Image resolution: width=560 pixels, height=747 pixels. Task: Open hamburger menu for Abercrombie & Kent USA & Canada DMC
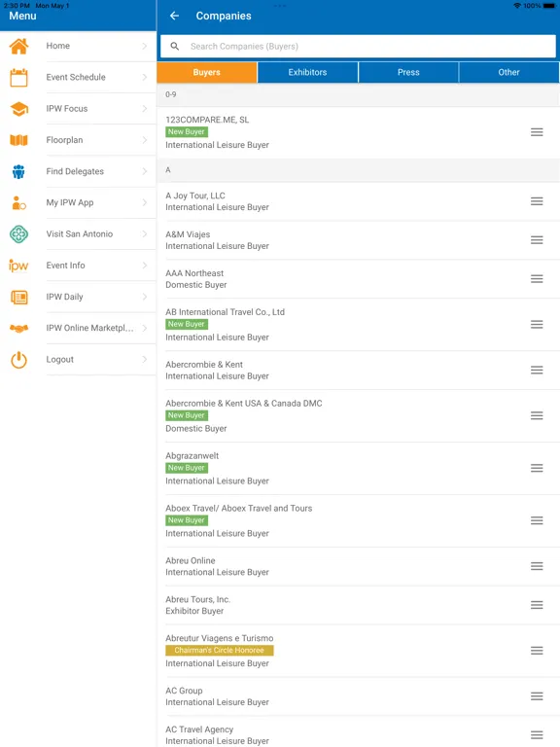(x=537, y=416)
